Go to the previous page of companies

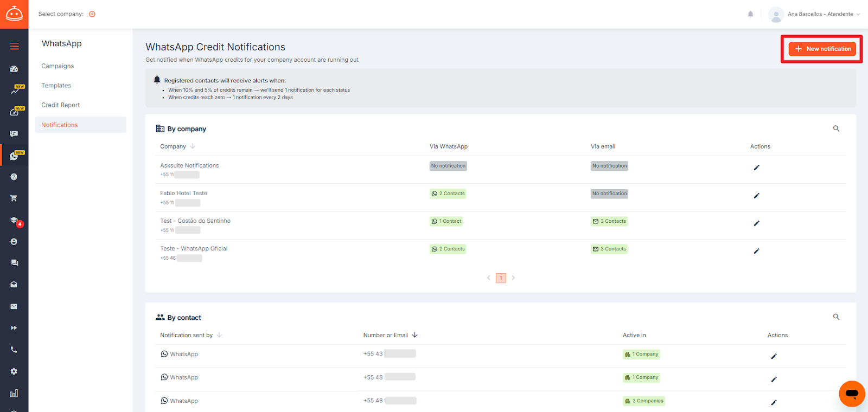pos(489,278)
